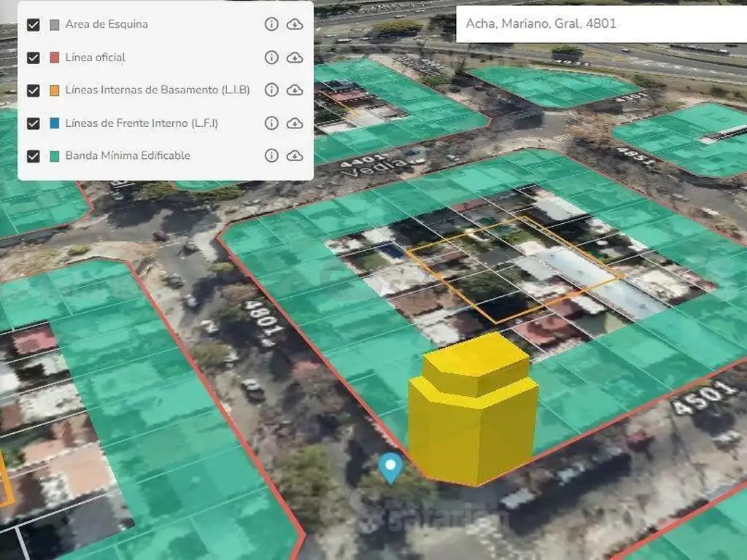The width and height of the screenshot is (747, 560).
Task: Click the orange L.I.B color swatch
Action: (x=55, y=90)
